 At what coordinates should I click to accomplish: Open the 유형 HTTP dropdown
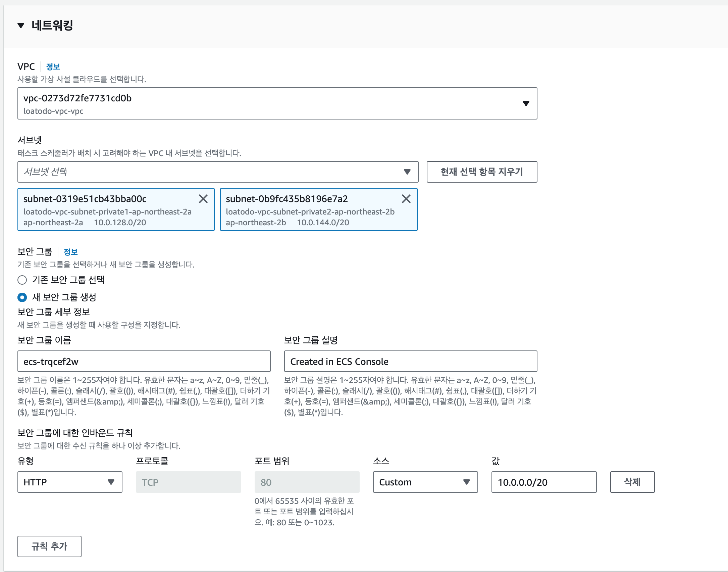pyautogui.click(x=70, y=482)
